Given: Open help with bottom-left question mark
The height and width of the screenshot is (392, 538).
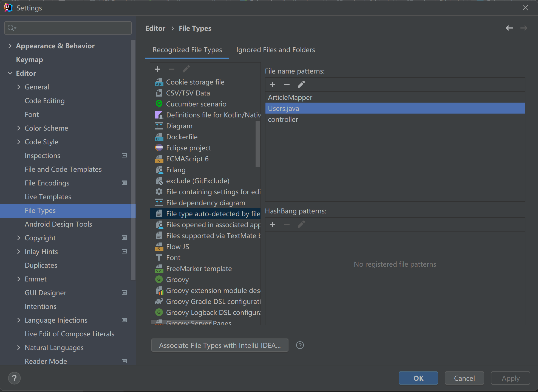Looking at the screenshot, I should (14, 378).
